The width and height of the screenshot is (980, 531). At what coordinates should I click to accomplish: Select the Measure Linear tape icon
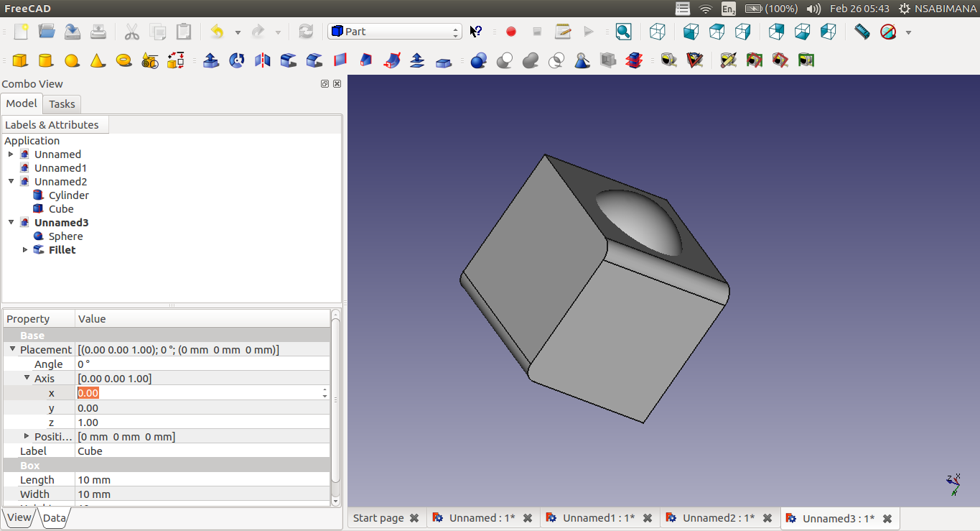point(669,60)
